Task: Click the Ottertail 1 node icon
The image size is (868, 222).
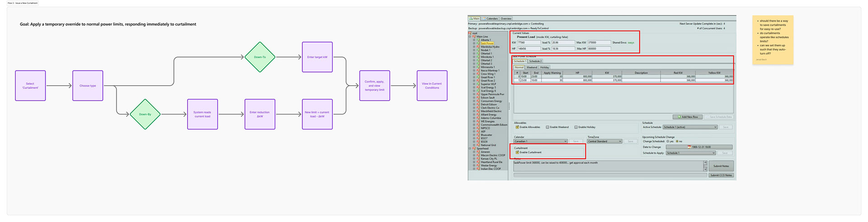Action: click(478, 54)
